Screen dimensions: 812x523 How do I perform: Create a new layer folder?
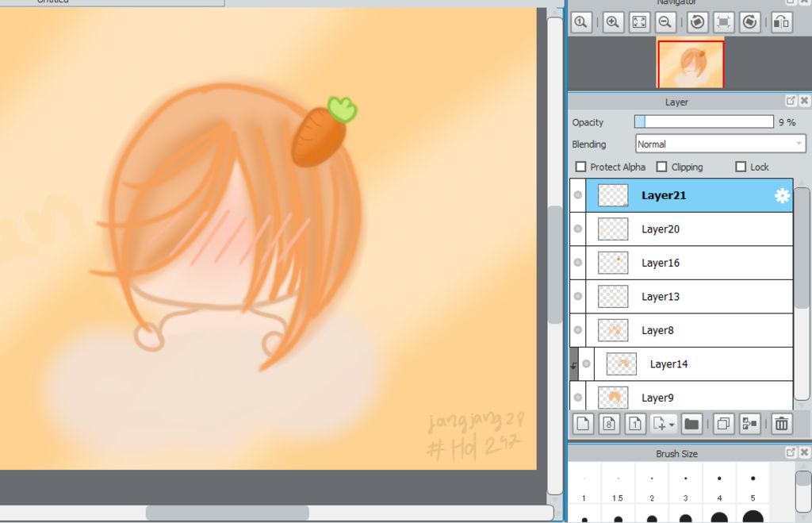[691, 424]
